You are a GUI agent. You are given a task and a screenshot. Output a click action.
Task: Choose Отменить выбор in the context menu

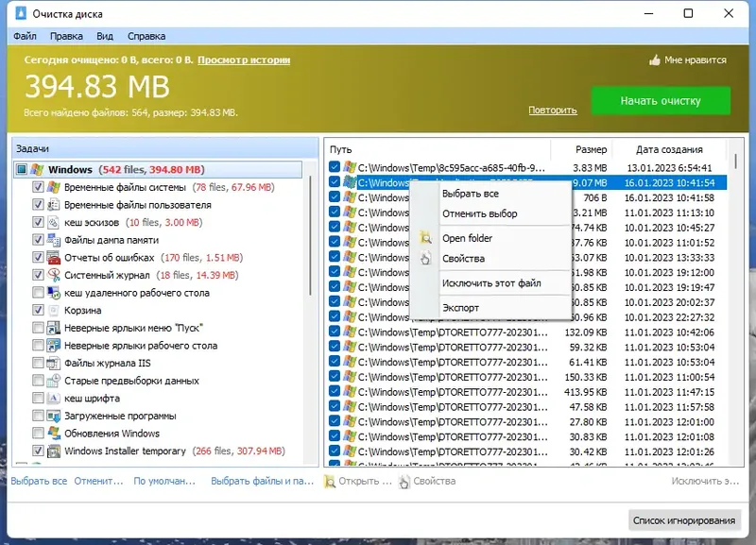(x=490, y=214)
